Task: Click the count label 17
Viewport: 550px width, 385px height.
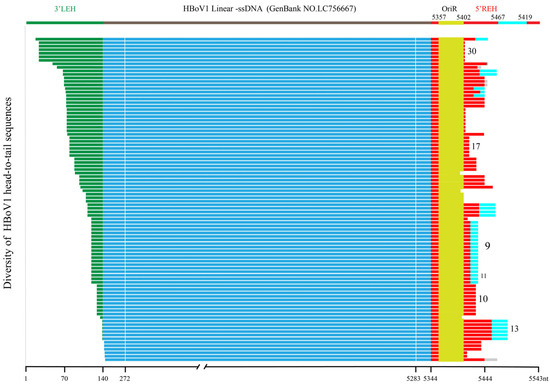Action: [x=476, y=146]
